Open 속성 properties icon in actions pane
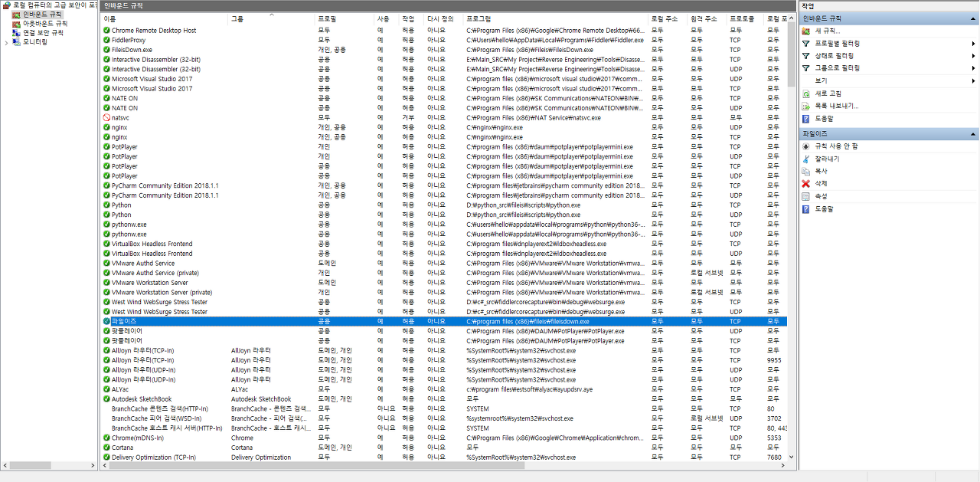Screen dimensions: 980x482 805,196
